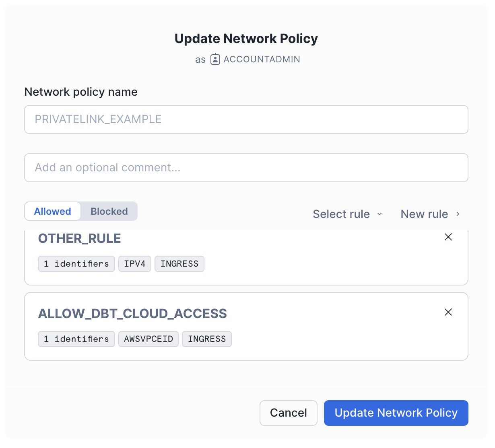Select the ALLOW_DBT_CLOUD_ACCESS heading
Image resolution: width=495 pixels, height=448 pixels.
point(132,314)
